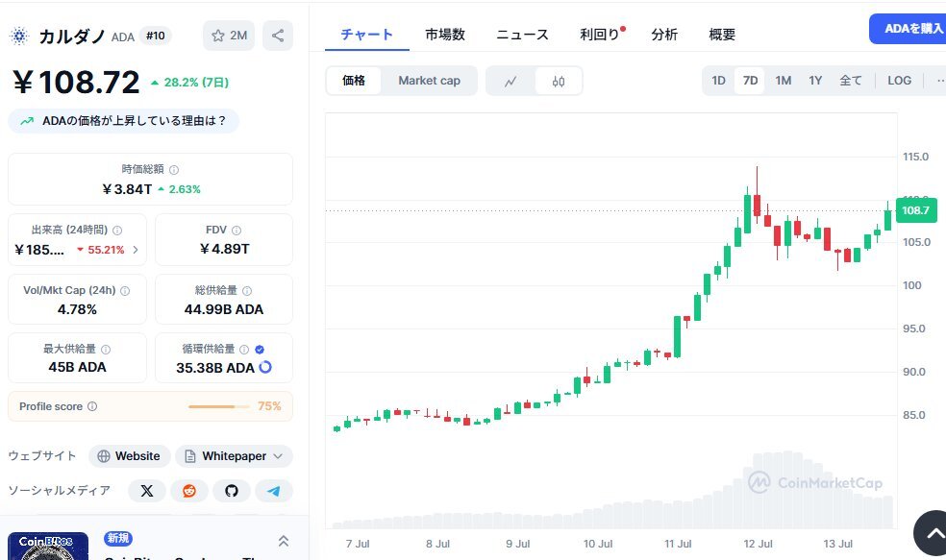Toggle LOG scale on chart

pyautogui.click(x=899, y=80)
